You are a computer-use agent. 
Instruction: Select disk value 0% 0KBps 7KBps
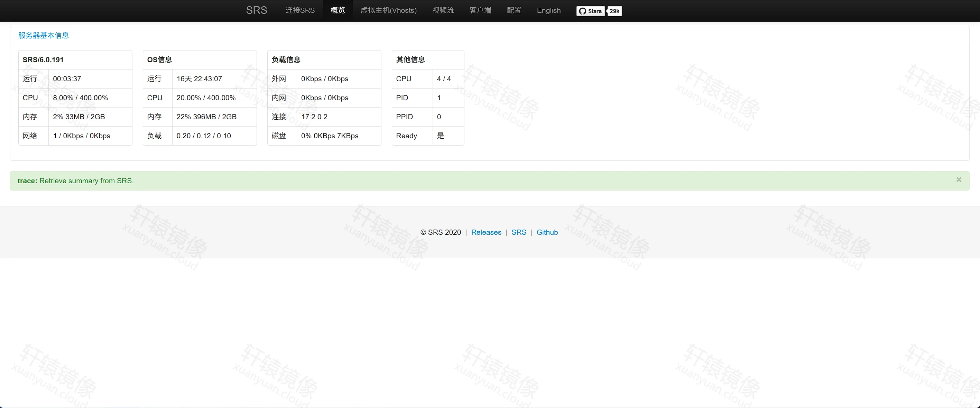[x=330, y=136]
